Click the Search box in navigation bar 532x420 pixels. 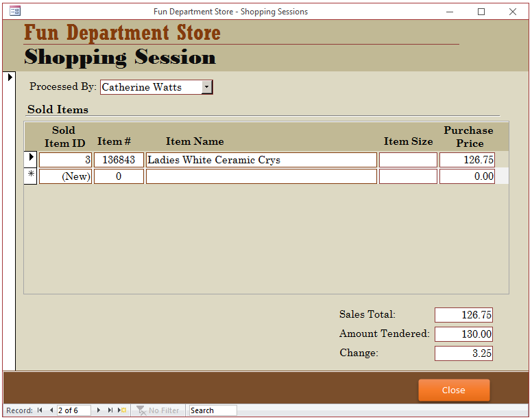click(213, 410)
